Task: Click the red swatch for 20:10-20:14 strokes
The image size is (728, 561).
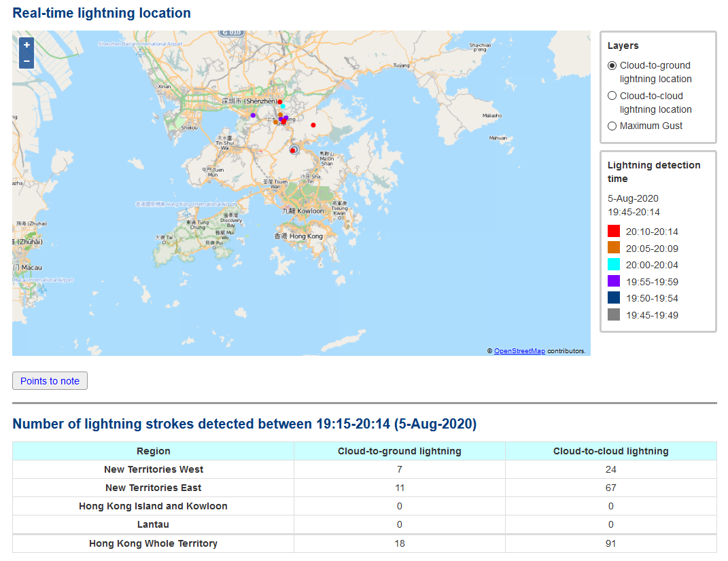Action: (613, 231)
